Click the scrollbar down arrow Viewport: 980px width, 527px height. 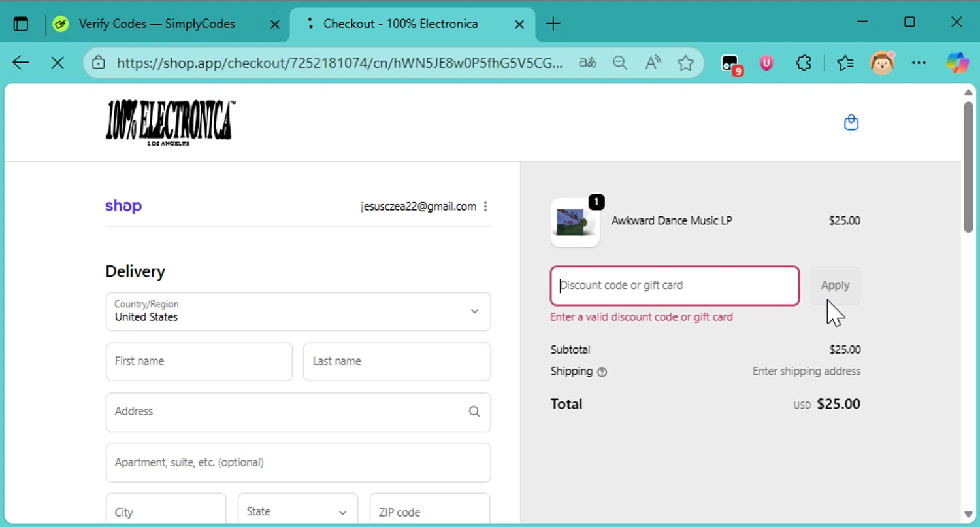tap(968, 515)
